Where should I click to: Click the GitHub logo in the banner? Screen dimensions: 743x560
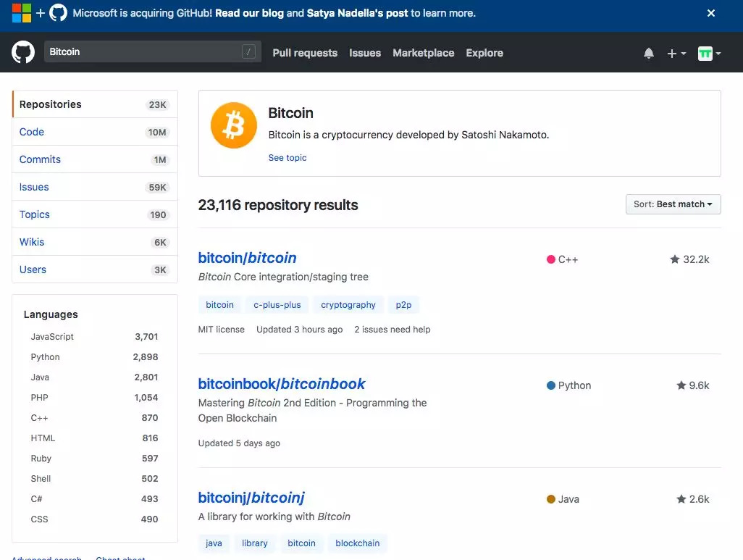tap(58, 13)
